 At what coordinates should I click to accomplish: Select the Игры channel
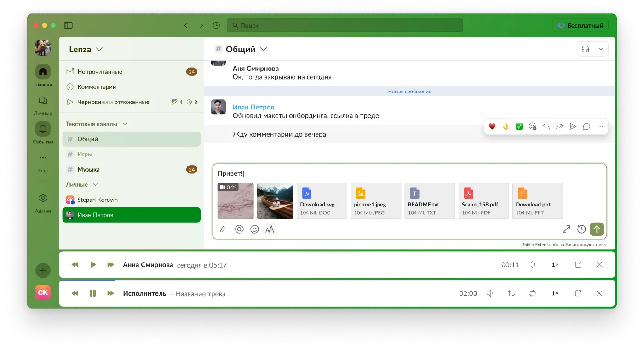pyautogui.click(x=132, y=154)
